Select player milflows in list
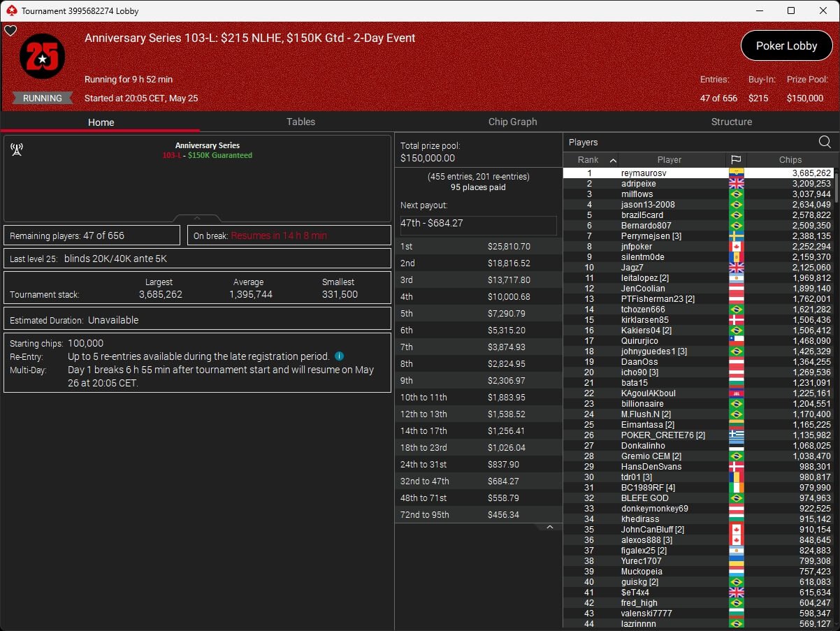The width and height of the screenshot is (840, 631). tap(699, 194)
